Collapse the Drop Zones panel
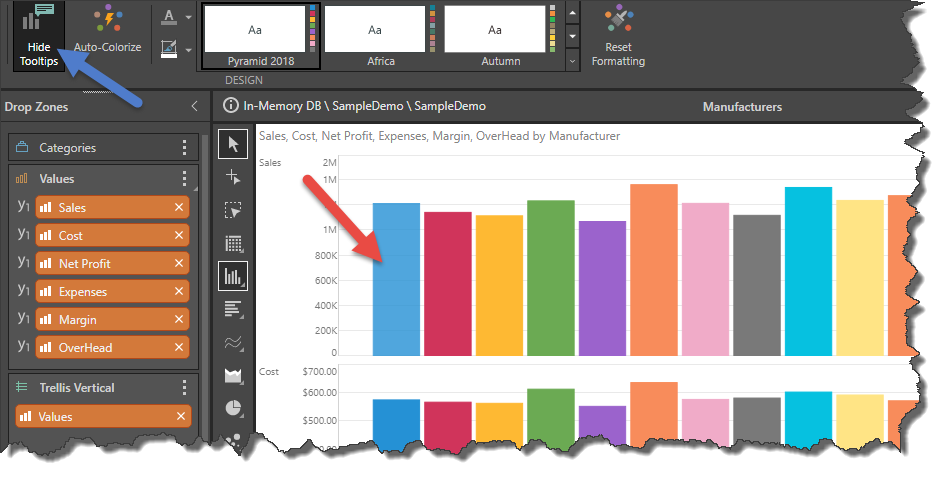This screenshot has width=947, height=478. tap(194, 107)
